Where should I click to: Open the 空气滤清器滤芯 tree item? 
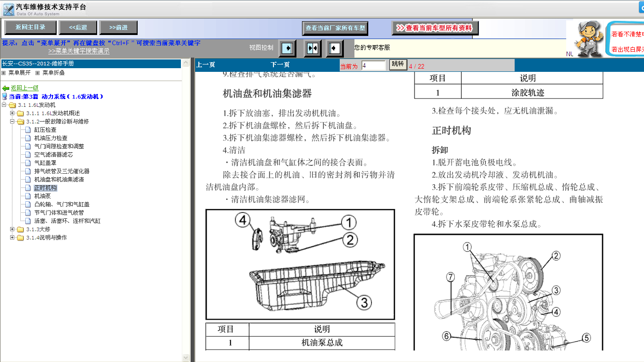click(x=53, y=155)
